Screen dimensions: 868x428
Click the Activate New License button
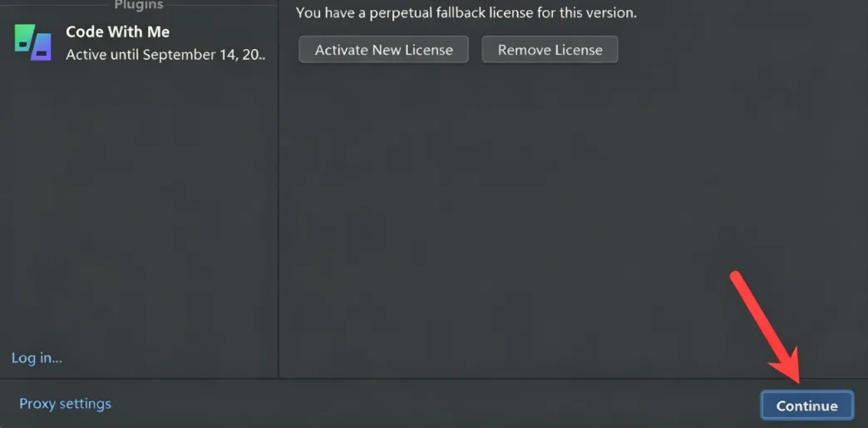point(383,50)
